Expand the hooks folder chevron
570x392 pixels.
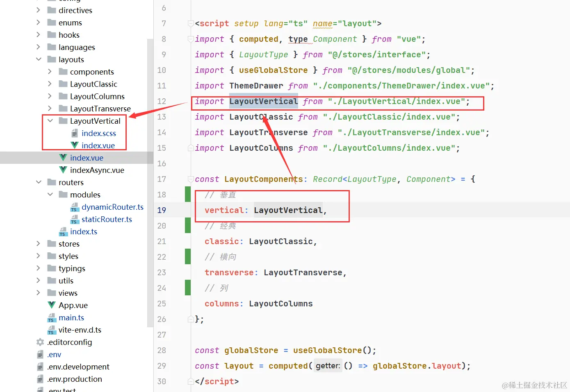click(38, 34)
